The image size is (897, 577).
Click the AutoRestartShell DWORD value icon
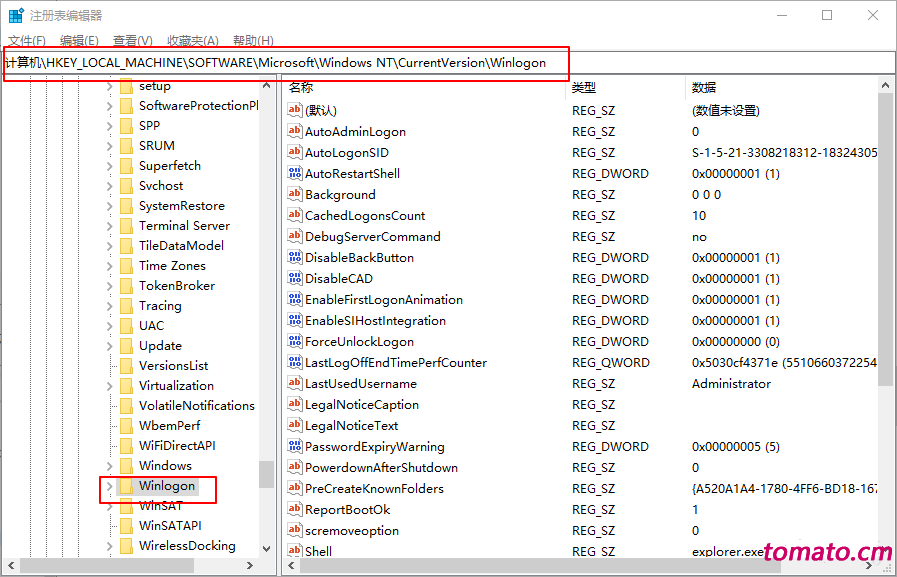(295, 173)
